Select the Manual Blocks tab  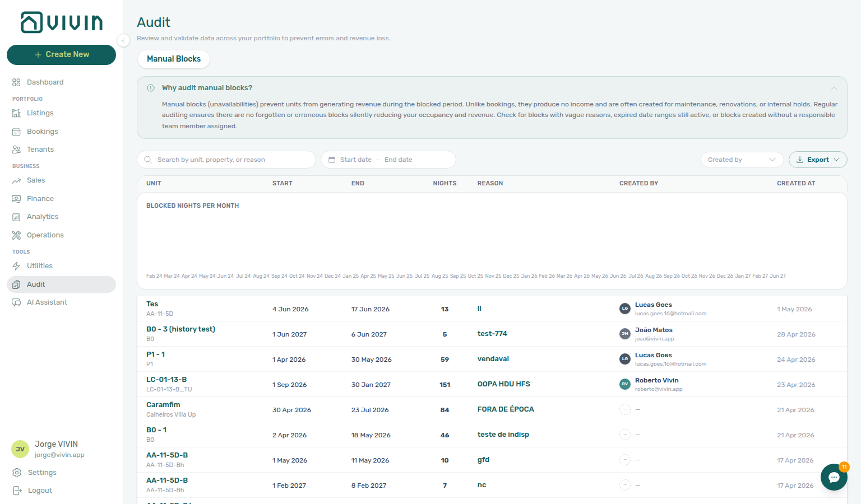point(174,59)
